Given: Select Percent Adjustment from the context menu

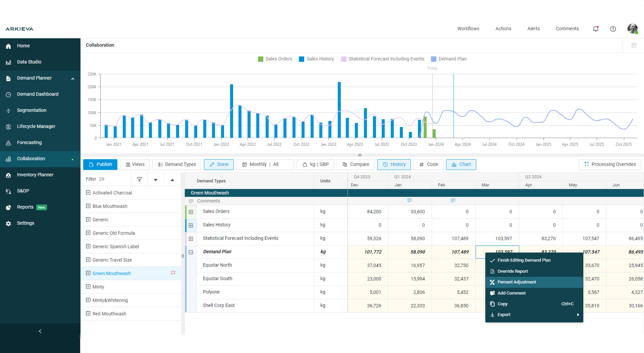Looking at the screenshot, I should coord(516,282).
